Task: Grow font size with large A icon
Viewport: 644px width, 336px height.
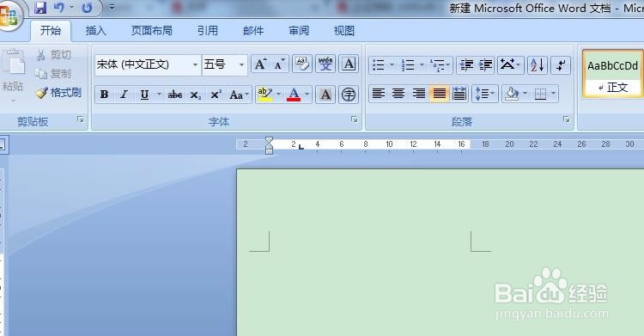Action: (261, 64)
